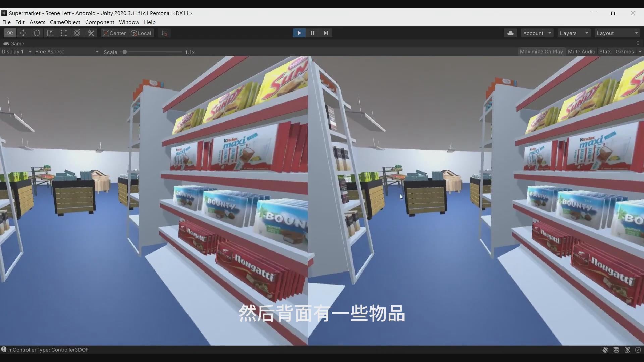Pause the running game
Image resolution: width=644 pixels, height=362 pixels.
(x=312, y=33)
